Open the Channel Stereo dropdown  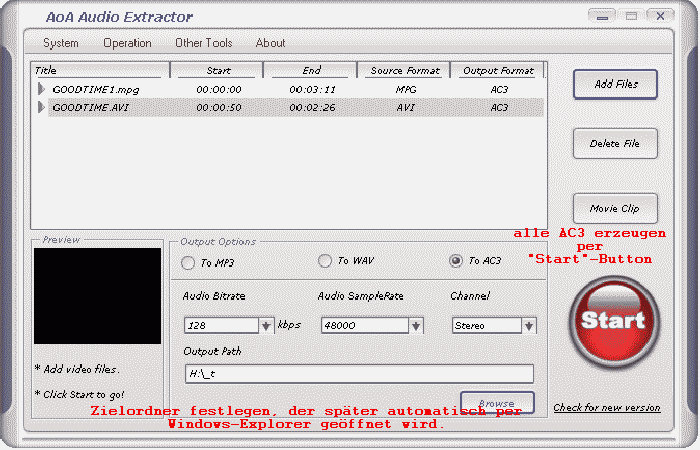point(529,325)
